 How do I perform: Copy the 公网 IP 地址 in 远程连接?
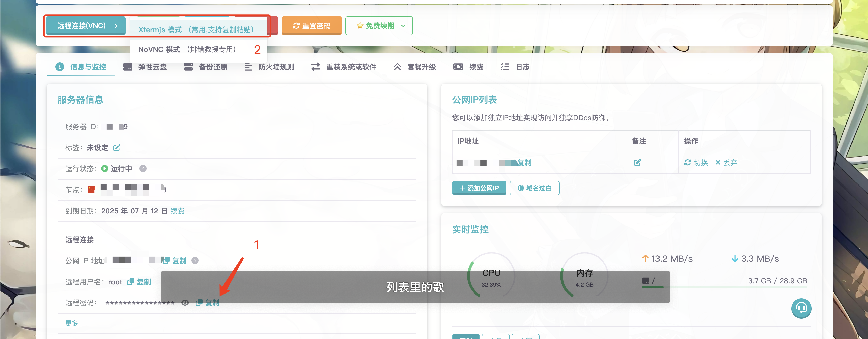pos(174,260)
